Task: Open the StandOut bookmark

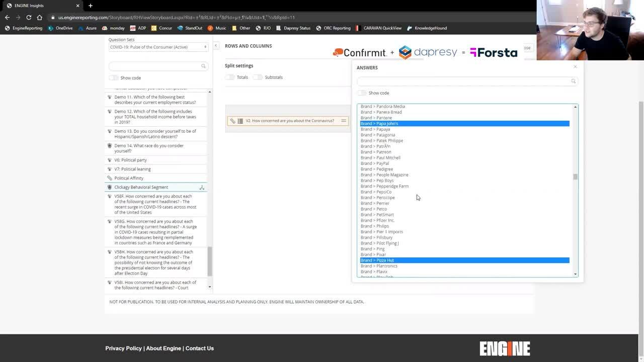Action: tap(190, 28)
